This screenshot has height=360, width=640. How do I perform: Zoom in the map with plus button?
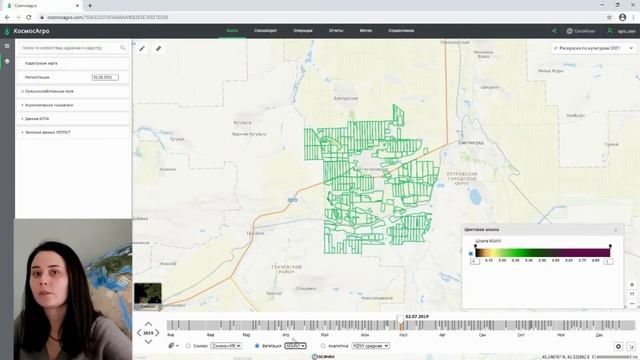tap(632, 284)
